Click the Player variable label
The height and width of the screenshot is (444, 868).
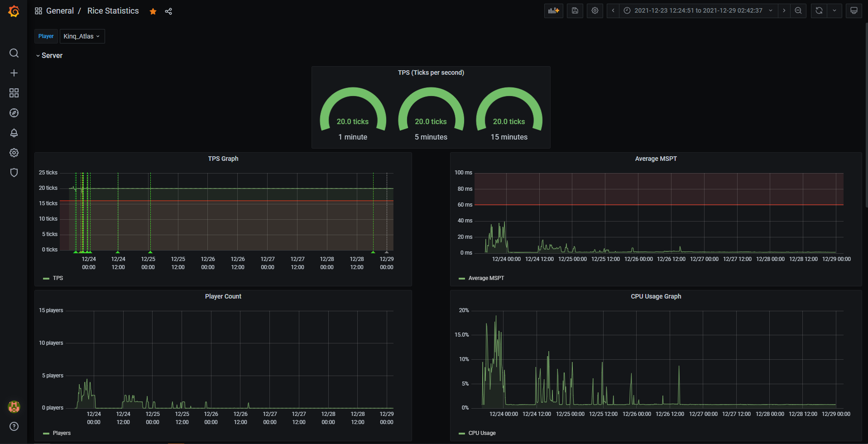pyautogui.click(x=46, y=36)
